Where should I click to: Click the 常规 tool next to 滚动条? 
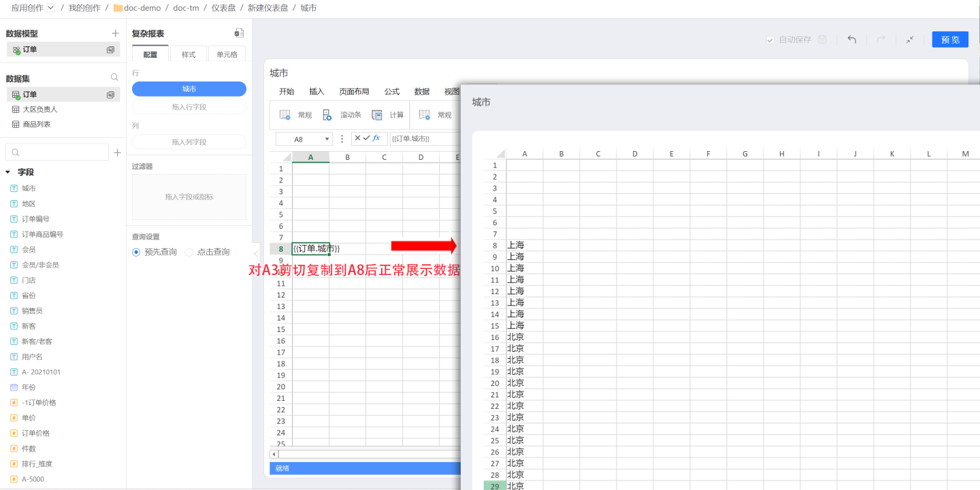point(295,115)
